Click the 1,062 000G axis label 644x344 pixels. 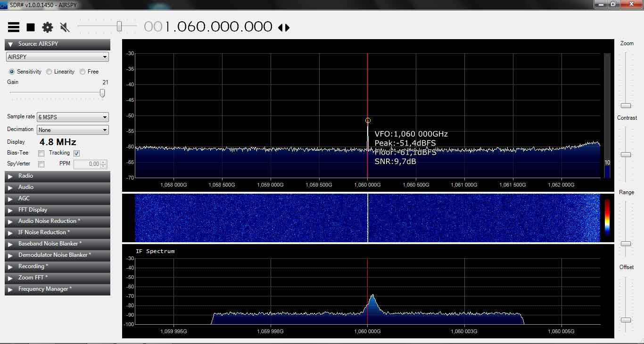click(x=561, y=185)
